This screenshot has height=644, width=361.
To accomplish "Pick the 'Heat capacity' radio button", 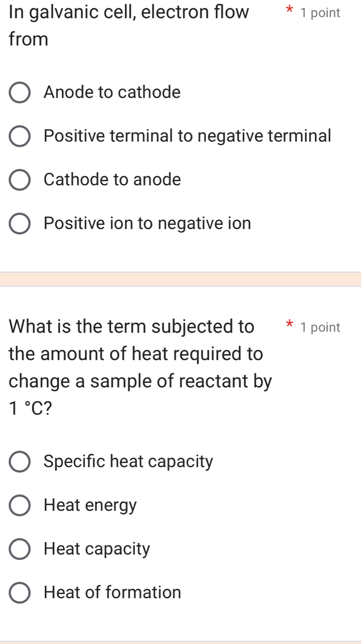I will click(20, 549).
